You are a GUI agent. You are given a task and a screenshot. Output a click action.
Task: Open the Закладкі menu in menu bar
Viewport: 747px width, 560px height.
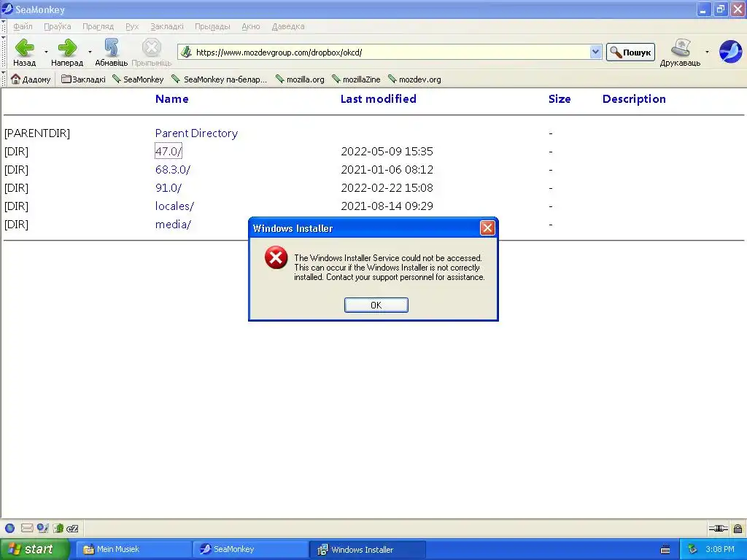pos(167,27)
